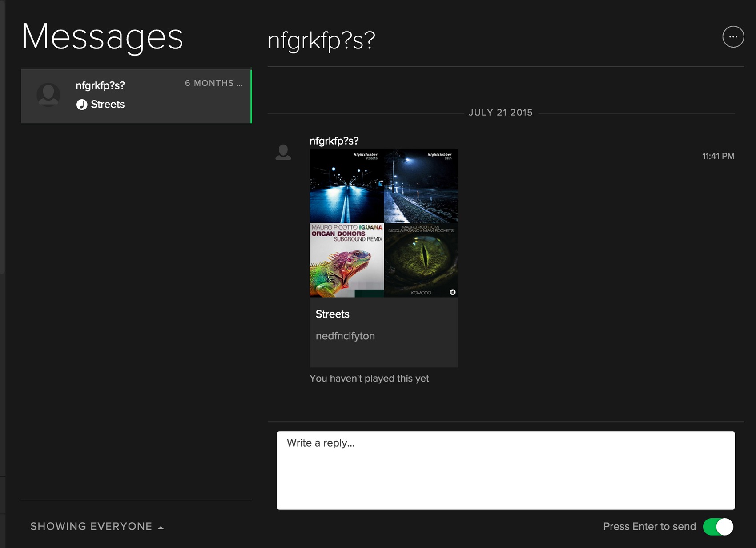
Task: Expand the Showing Everyone filter
Action: [x=91, y=527]
